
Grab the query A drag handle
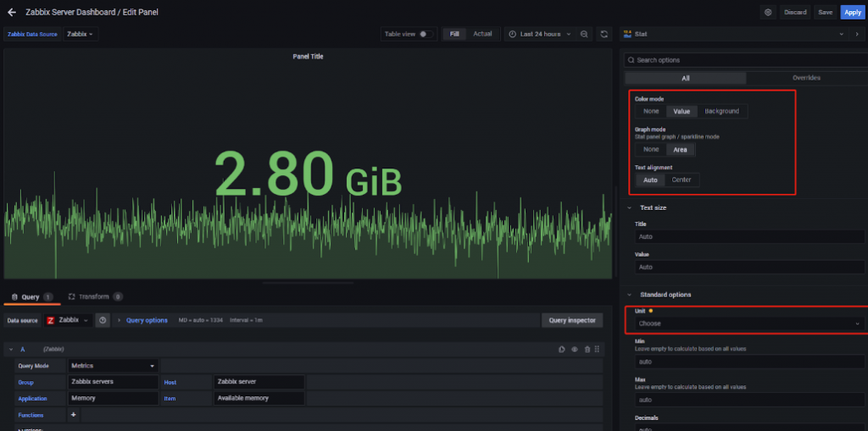[x=597, y=349]
